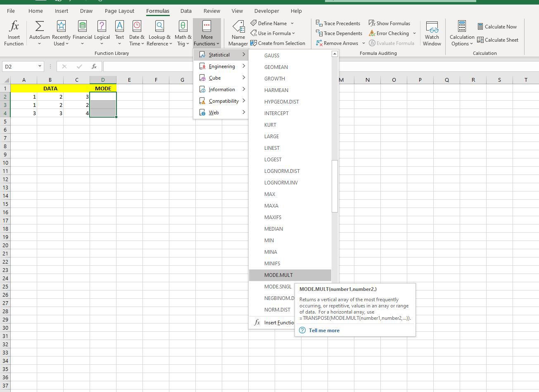Choose LOGNORM.INV function
Viewport: 539px width, 392px height.
tap(290, 183)
